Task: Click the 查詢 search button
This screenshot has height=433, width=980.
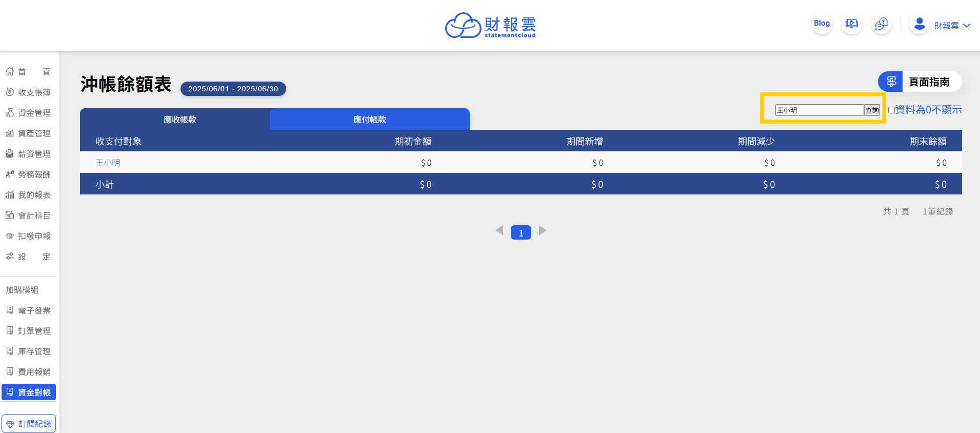Action: pos(872,110)
